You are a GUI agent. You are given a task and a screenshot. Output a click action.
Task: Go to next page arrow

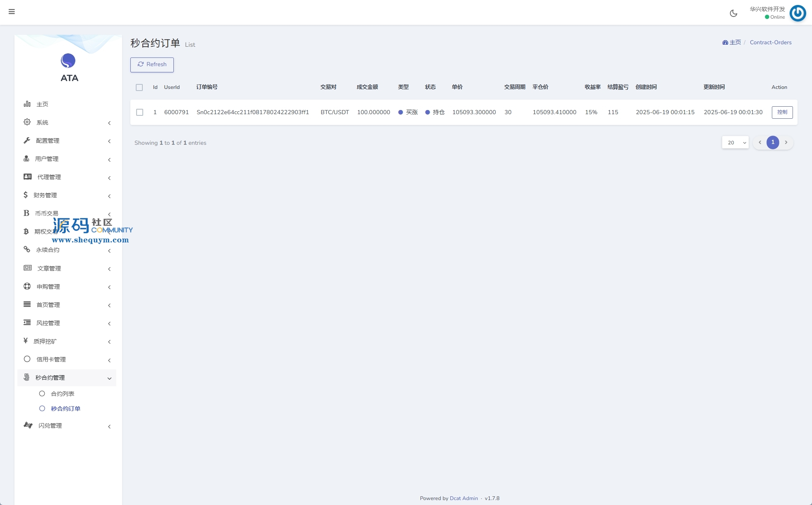(x=786, y=142)
